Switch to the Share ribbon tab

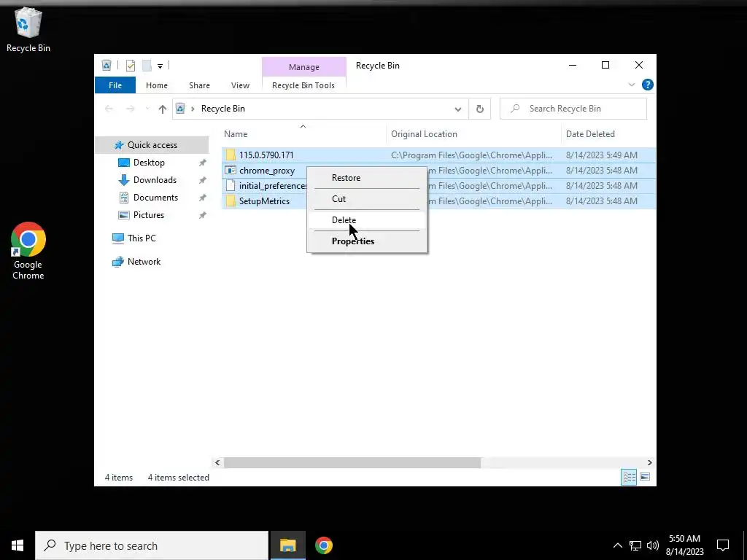coord(199,85)
